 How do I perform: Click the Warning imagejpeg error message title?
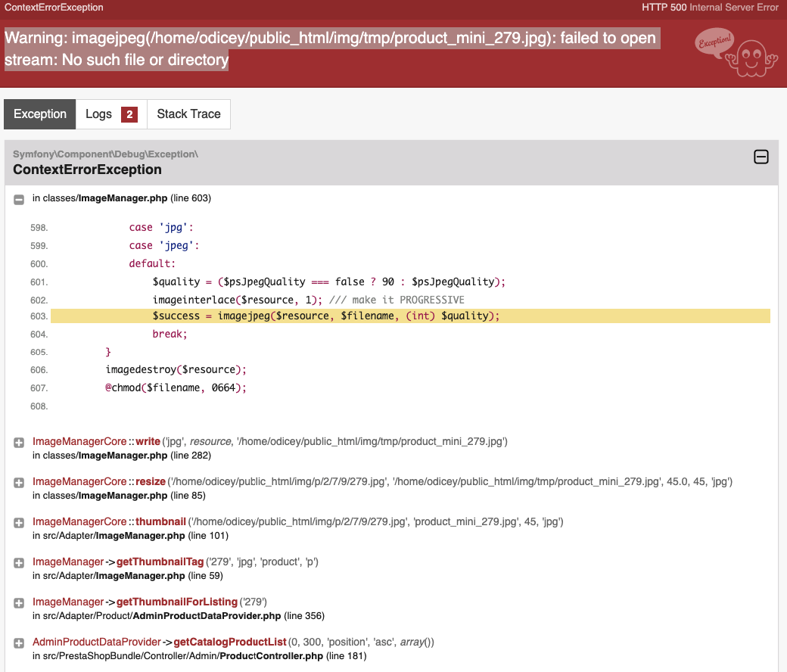[x=331, y=48]
